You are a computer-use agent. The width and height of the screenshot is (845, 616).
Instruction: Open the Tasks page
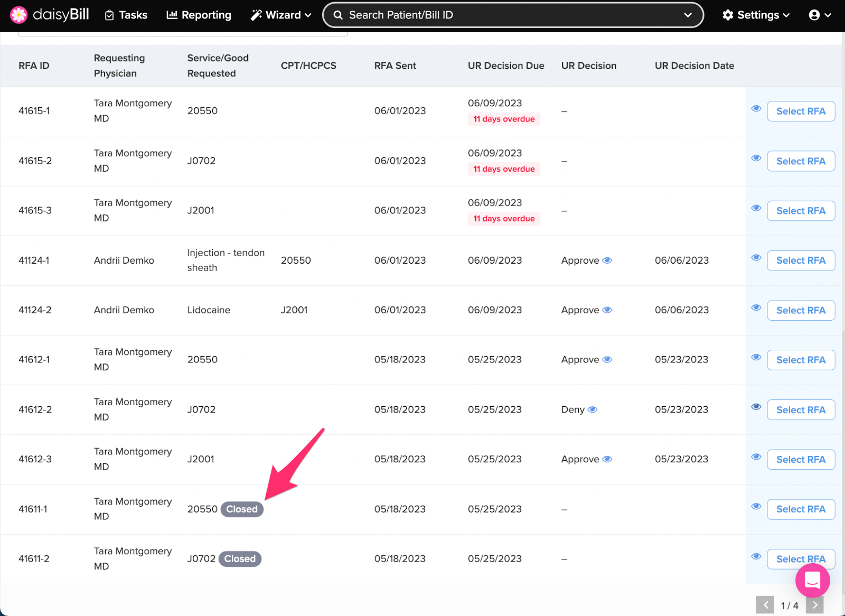pos(126,15)
